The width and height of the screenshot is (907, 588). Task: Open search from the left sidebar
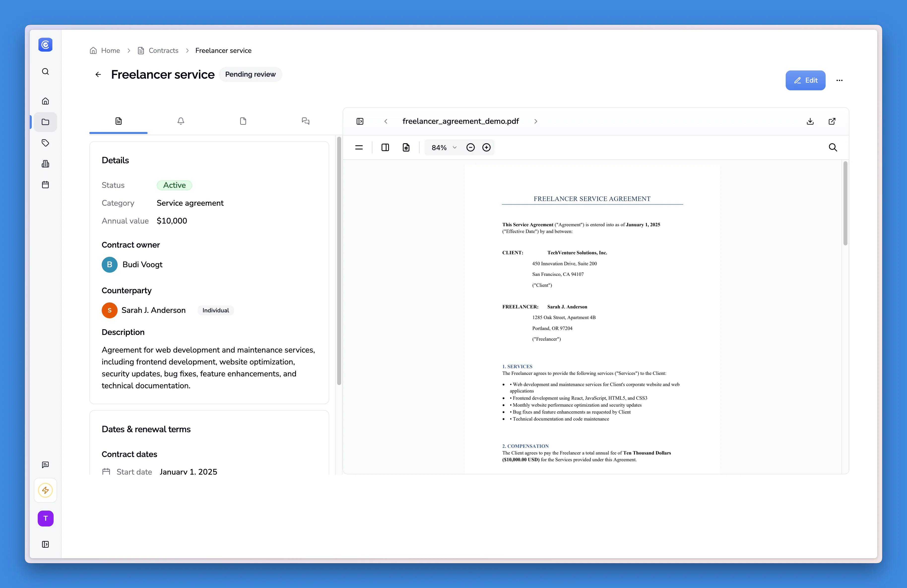coord(45,71)
